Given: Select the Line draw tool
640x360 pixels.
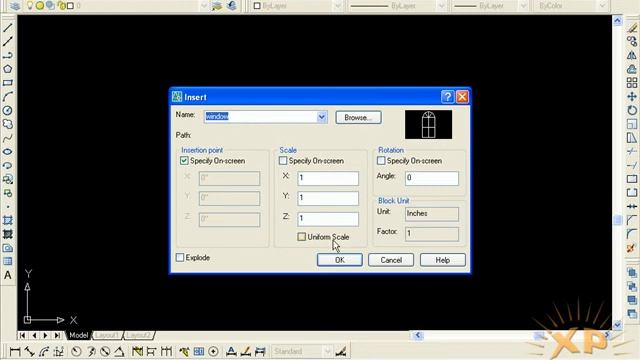Looking at the screenshot, I should 8,27.
